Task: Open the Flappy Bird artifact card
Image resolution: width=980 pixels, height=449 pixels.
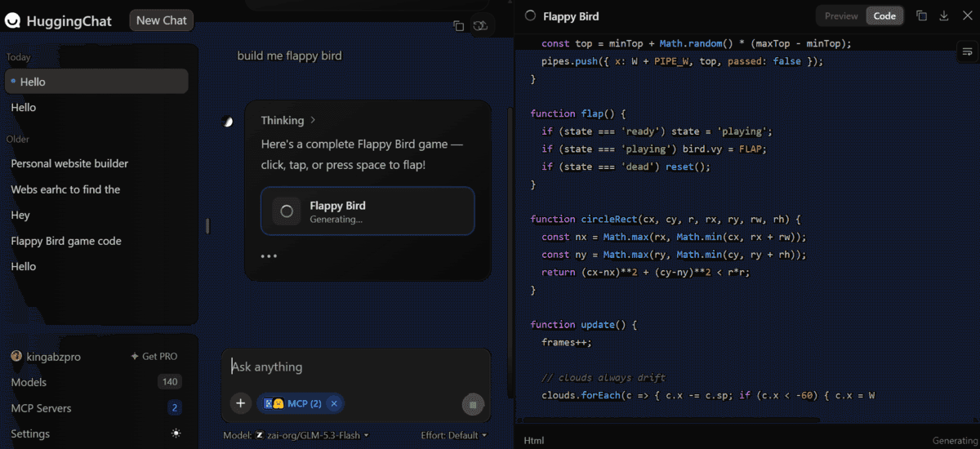Action: point(367,211)
